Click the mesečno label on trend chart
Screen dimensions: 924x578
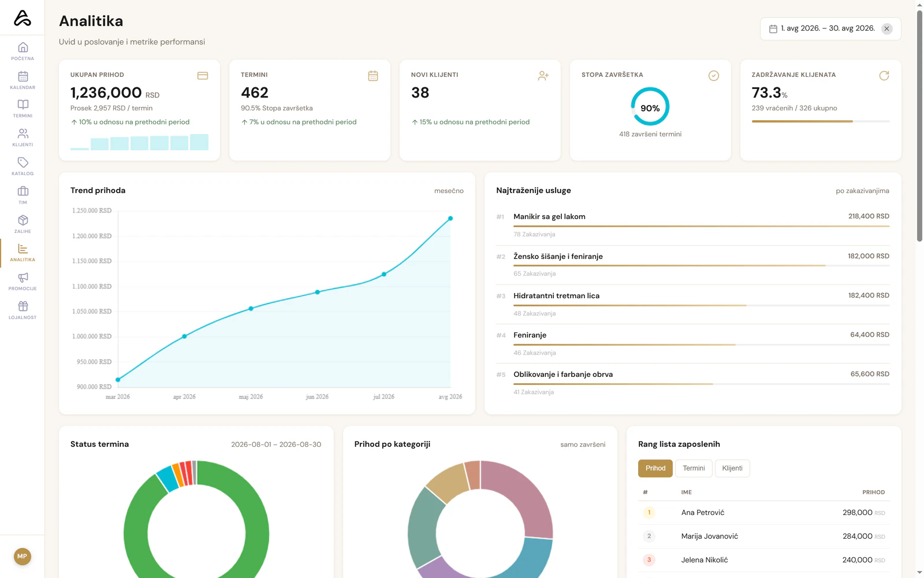(449, 191)
